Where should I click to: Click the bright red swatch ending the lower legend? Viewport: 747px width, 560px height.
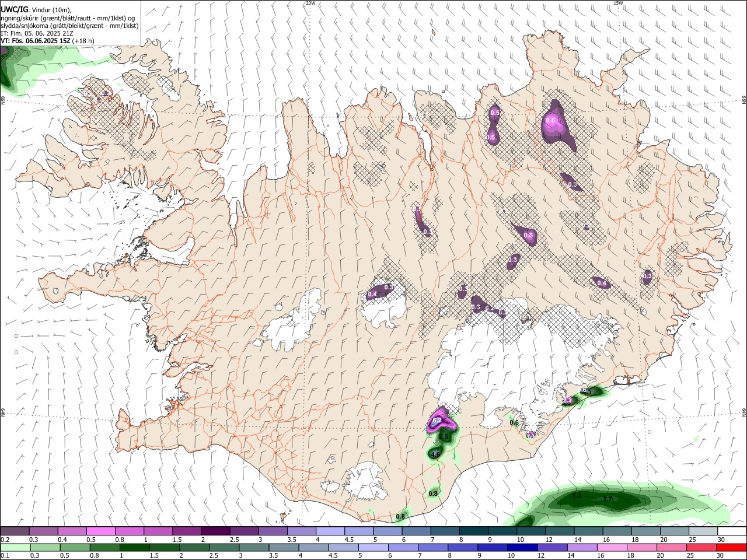[732, 548]
